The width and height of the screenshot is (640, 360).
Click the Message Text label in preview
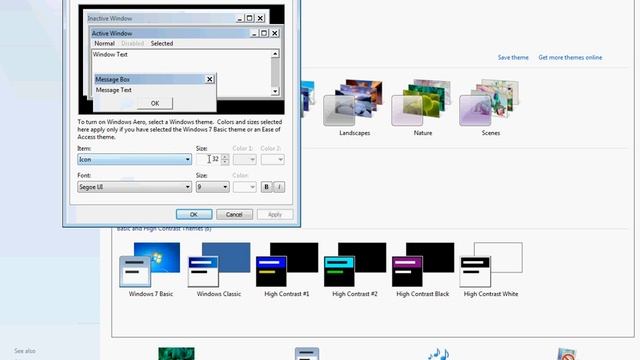click(113, 90)
